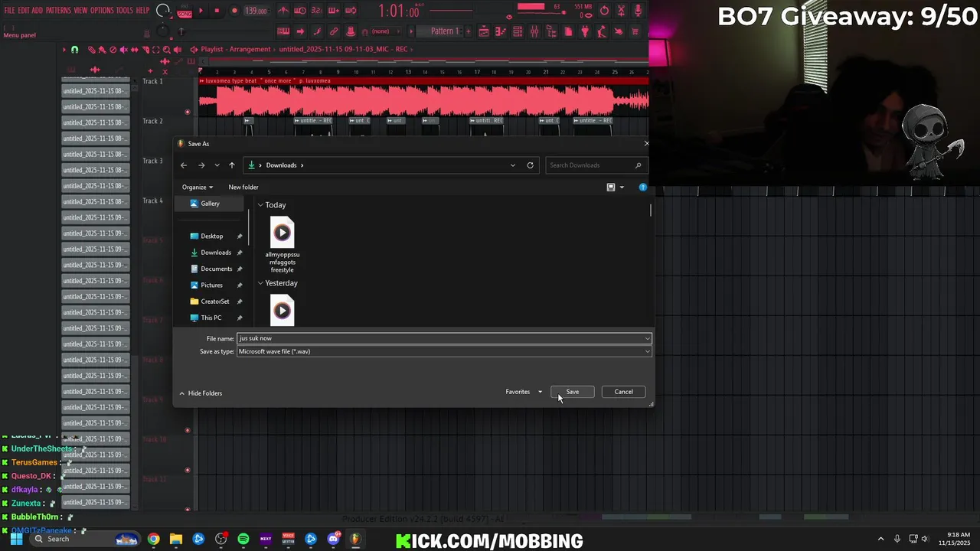The width and height of the screenshot is (980, 551).
Task: Select the playlist zoom magnifier tool
Action: click(x=167, y=50)
